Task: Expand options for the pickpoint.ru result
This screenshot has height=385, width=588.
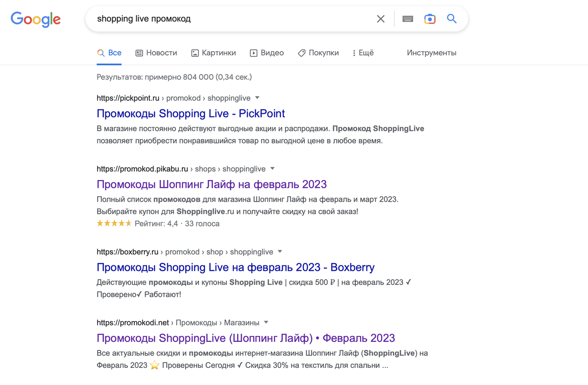Action: [x=257, y=98]
